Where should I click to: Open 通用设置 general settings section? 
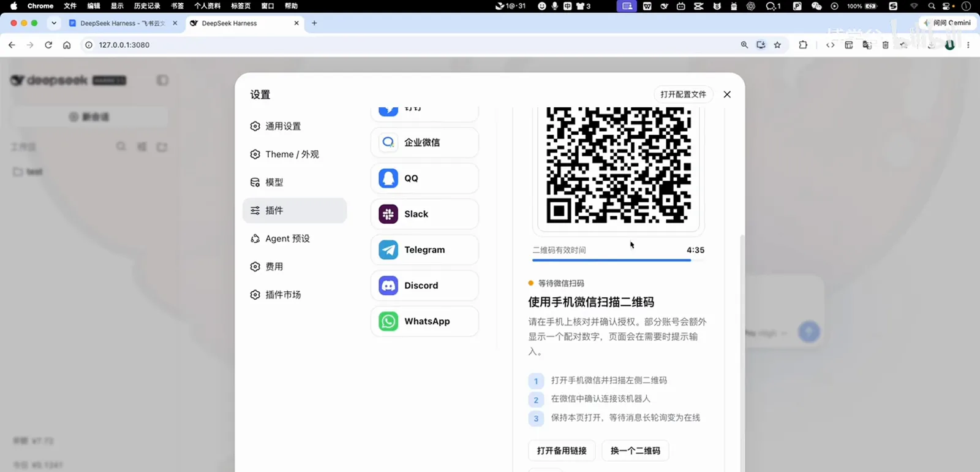[295, 126]
